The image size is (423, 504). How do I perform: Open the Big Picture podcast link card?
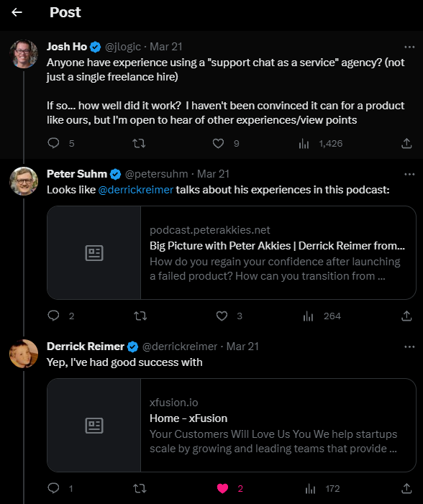click(x=232, y=252)
